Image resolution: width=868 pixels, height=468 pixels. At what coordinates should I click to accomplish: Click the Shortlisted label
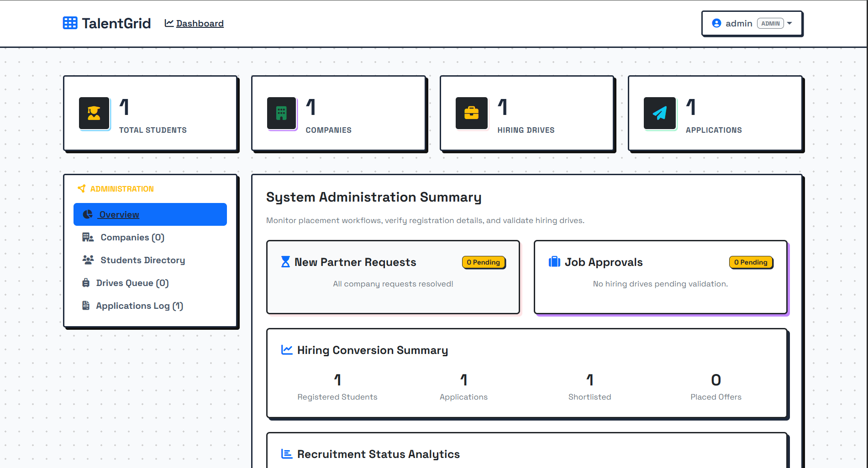click(589, 397)
